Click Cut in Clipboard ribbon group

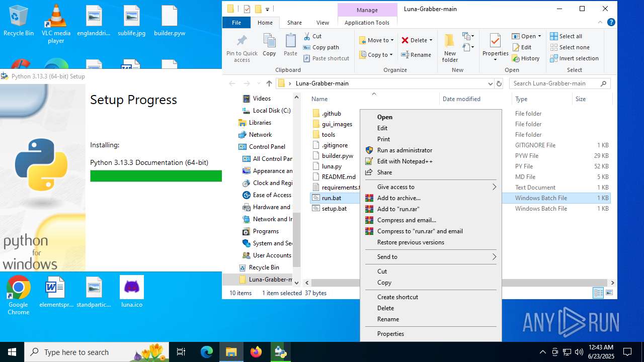coord(312,36)
